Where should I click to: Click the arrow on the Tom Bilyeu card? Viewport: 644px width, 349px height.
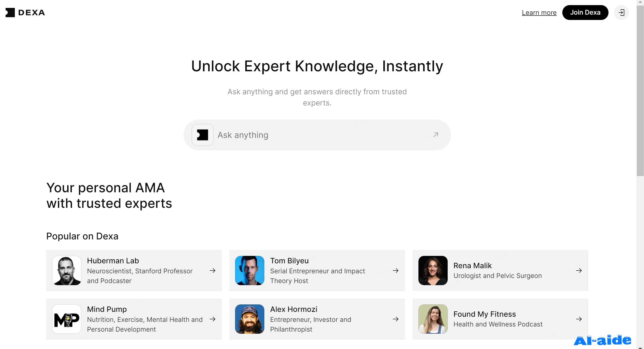click(395, 271)
